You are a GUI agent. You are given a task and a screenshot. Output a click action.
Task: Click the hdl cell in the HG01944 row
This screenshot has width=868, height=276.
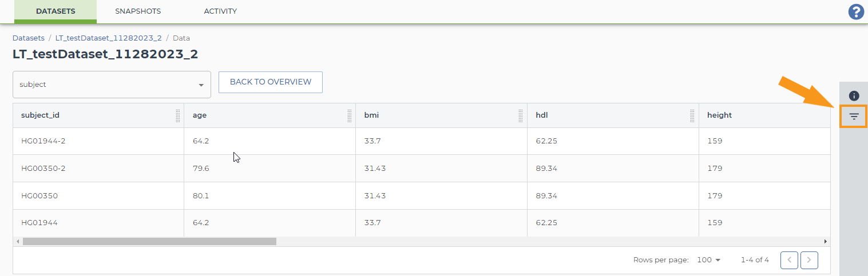coord(613,223)
